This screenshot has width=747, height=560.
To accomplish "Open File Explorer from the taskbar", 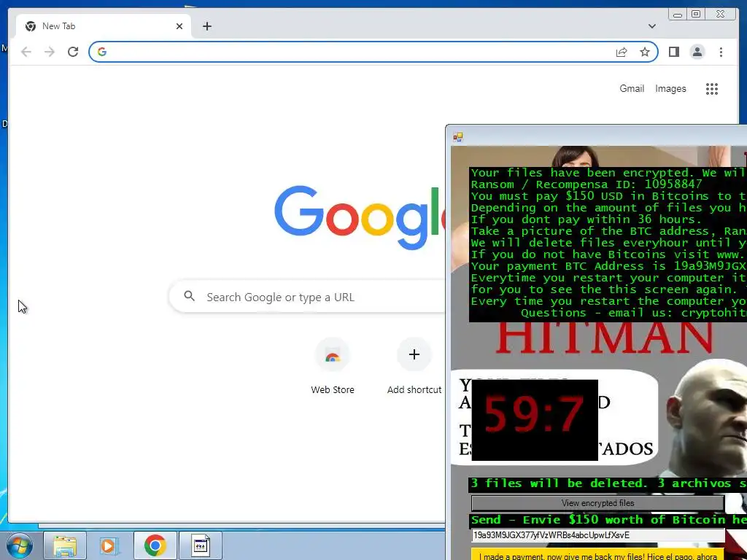I will (65, 545).
